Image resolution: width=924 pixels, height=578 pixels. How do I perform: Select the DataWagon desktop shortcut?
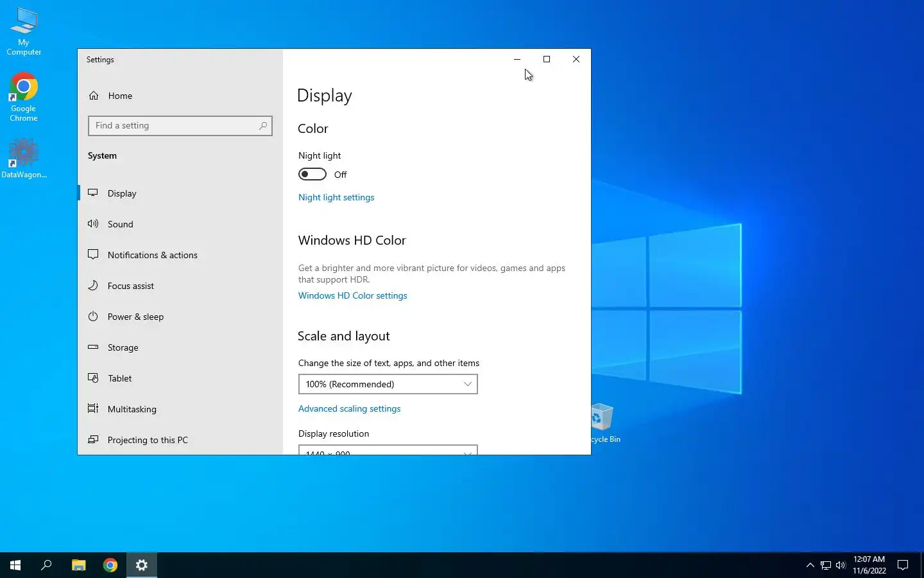pyautogui.click(x=24, y=158)
